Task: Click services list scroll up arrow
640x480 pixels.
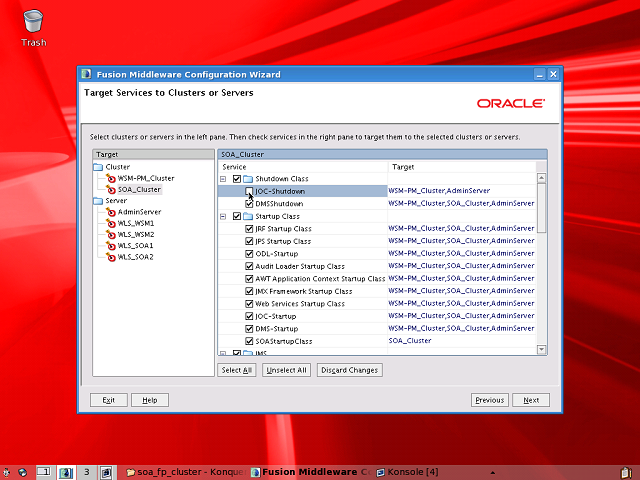Action: point(542,178)
